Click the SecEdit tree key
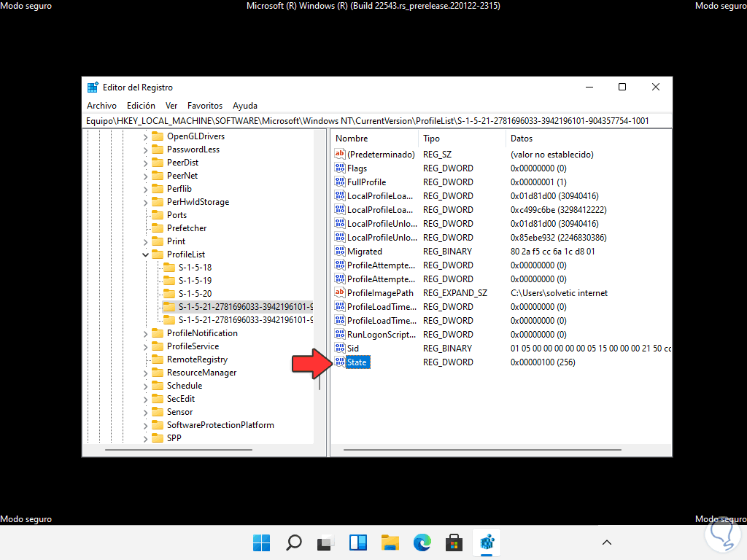747x560 pixels. (181, 399)
